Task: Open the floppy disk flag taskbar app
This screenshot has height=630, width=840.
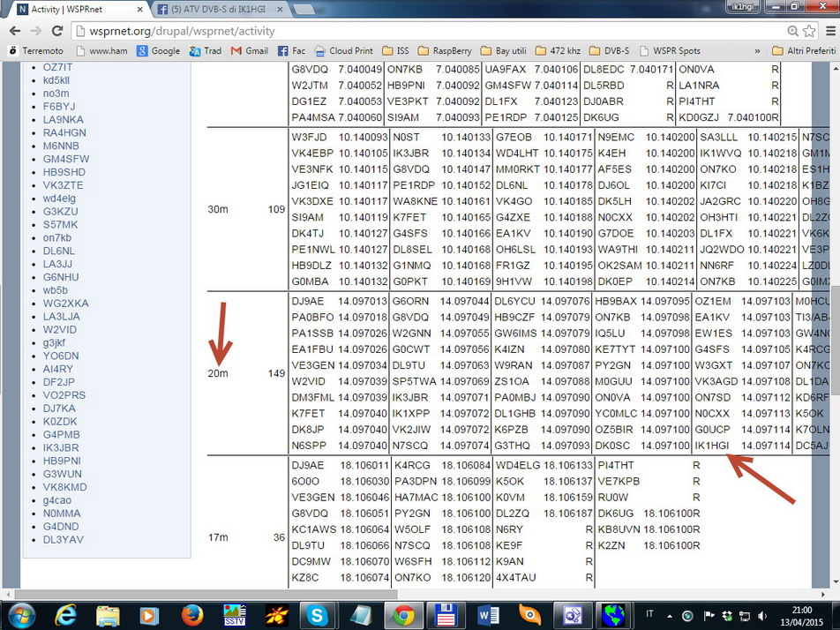Action: [446, 616]
